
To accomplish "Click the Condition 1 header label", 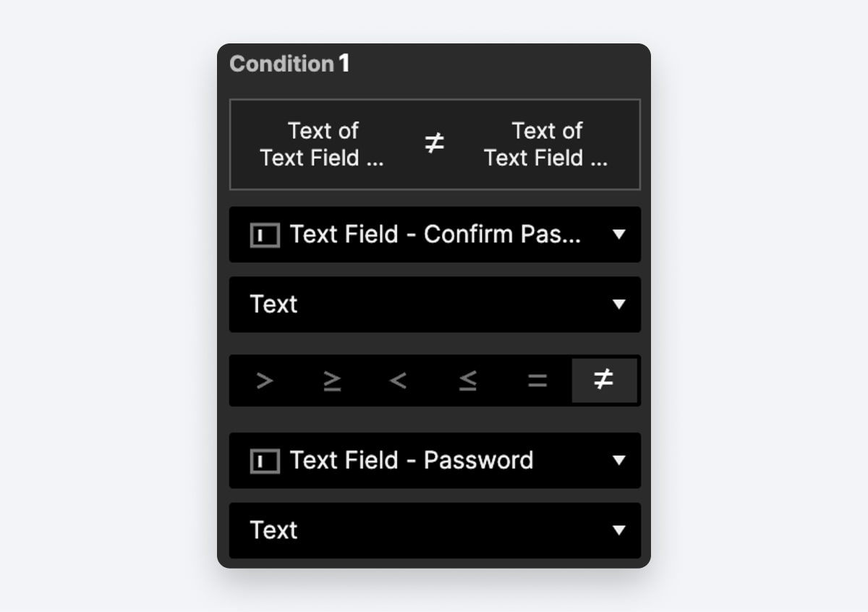I will (x=289, y=64).
